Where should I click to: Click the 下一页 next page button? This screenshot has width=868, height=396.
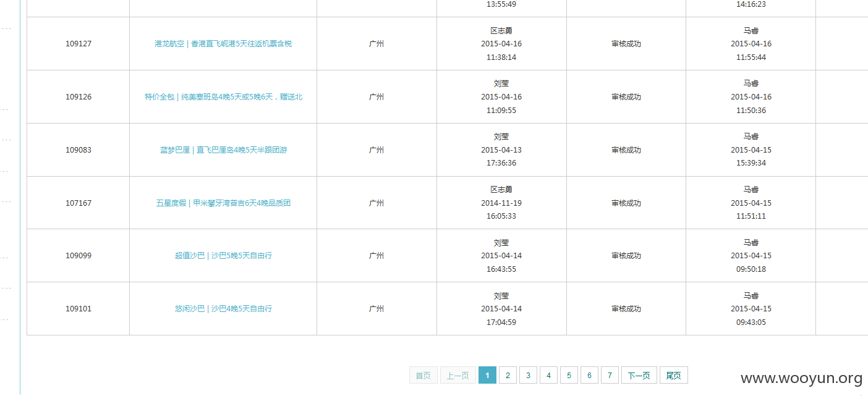pyautogui.click(x=639, y=375)
